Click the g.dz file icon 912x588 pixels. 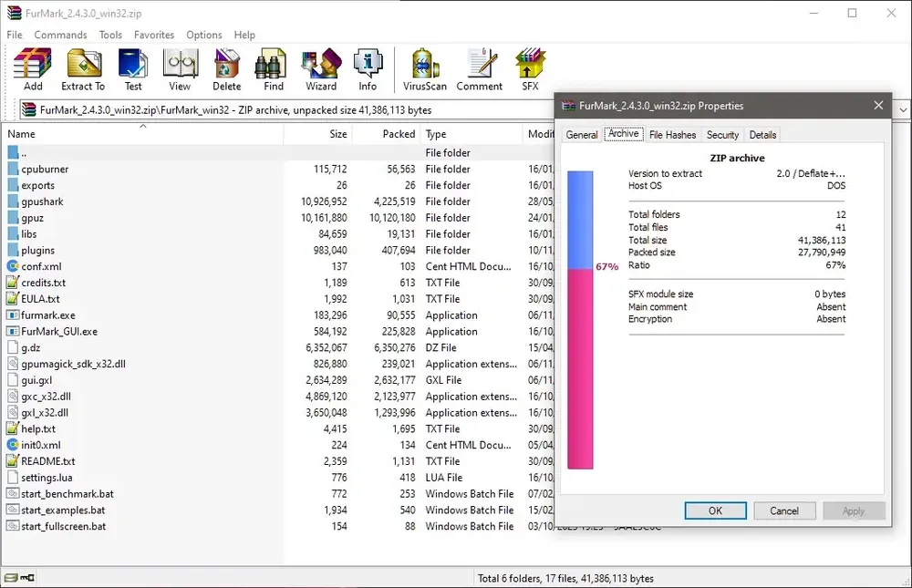13,348
